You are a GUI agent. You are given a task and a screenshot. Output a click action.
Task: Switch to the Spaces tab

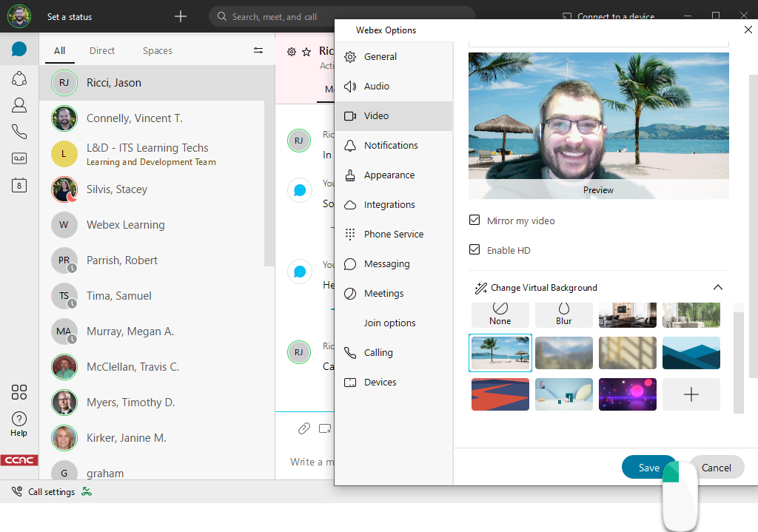pyautogui.click(x=158, y=51)
